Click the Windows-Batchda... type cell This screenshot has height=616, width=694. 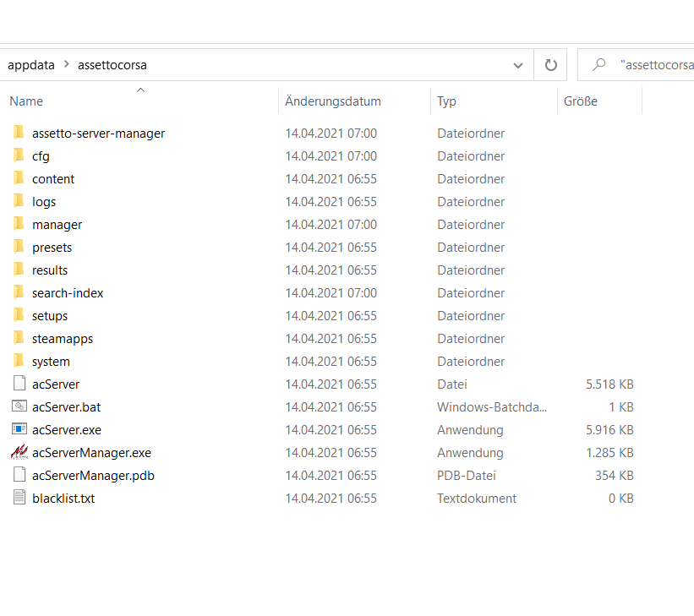(x=492, y=407)
